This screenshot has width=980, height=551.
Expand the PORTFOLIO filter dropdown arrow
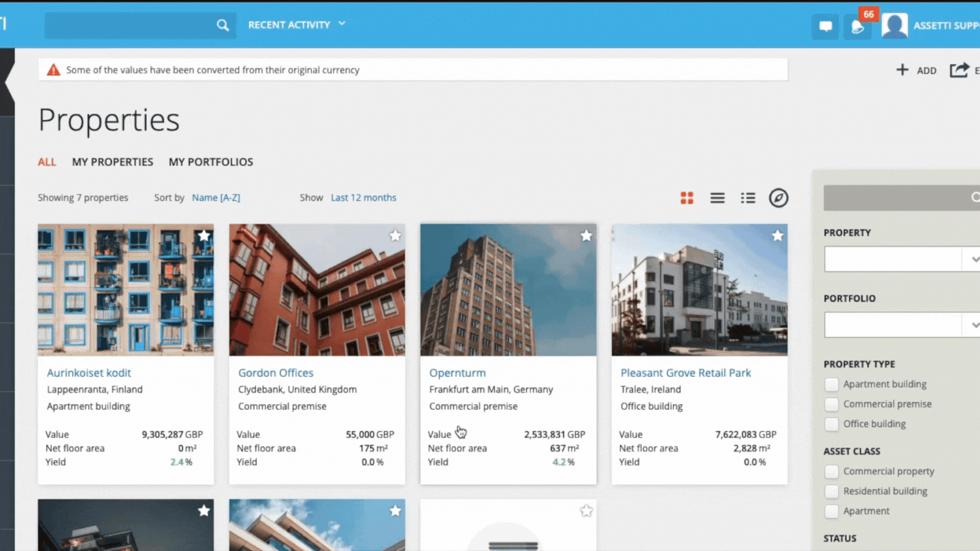[974, 325]
